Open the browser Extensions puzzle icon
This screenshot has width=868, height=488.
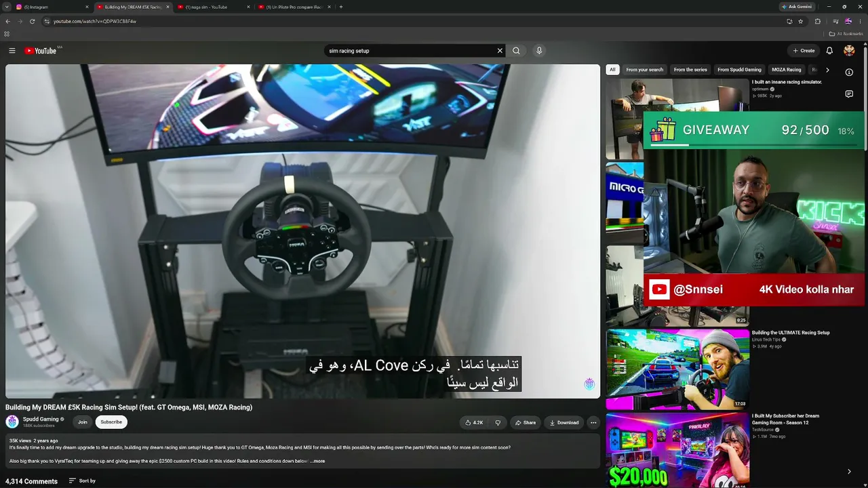click(817, 21)
